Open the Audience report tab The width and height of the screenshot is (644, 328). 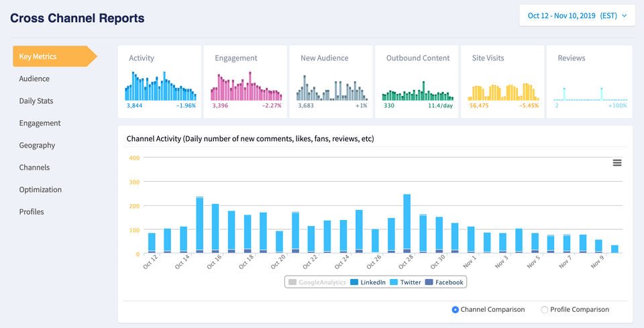click(34, 79)
